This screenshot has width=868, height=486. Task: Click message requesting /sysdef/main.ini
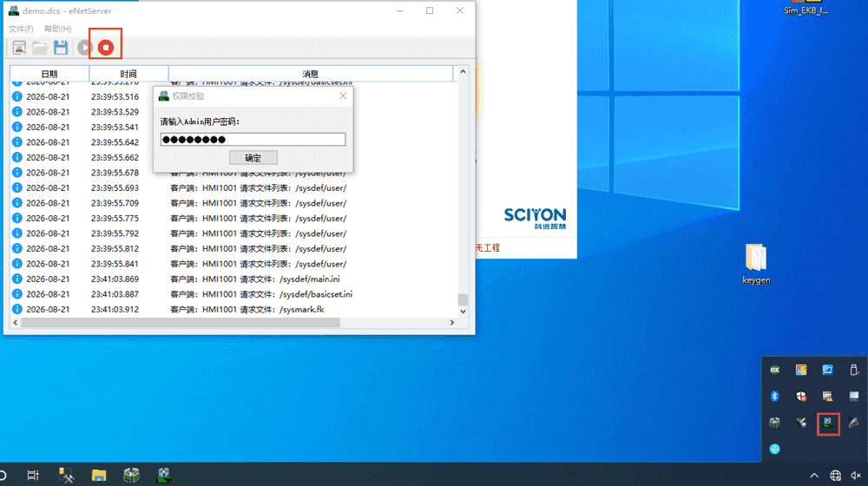(255, 279)
